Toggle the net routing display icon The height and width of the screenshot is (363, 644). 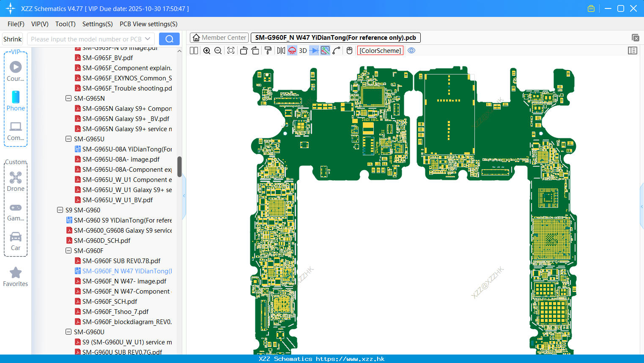[325, 50]
